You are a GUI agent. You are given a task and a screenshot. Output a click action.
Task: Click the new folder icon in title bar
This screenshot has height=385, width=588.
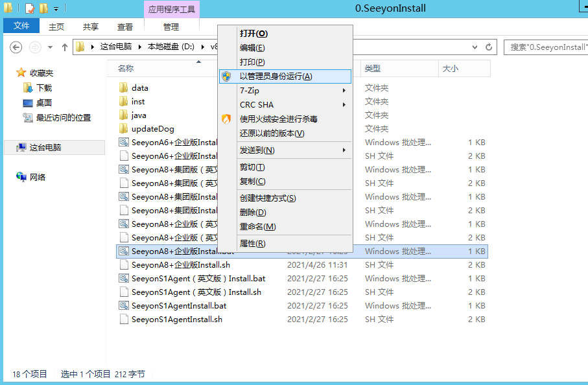pyautogui.click(x=44, y=8)
